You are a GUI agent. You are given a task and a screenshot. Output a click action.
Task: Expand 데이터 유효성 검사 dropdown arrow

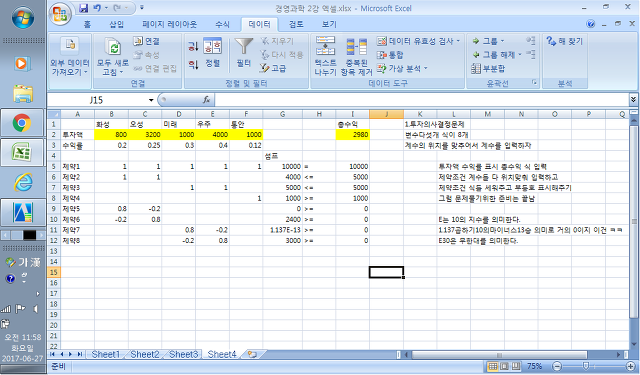click(x=458, y=41)
